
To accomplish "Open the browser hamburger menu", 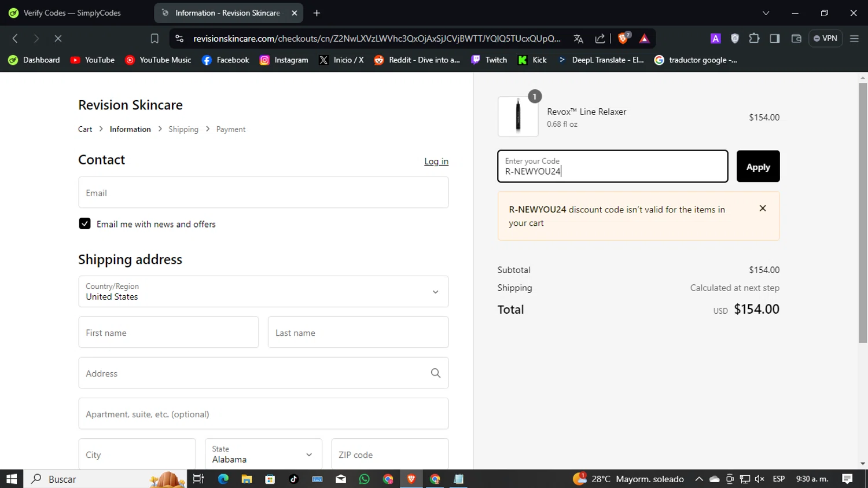I will pyautogui.click(x=854, y=39).
